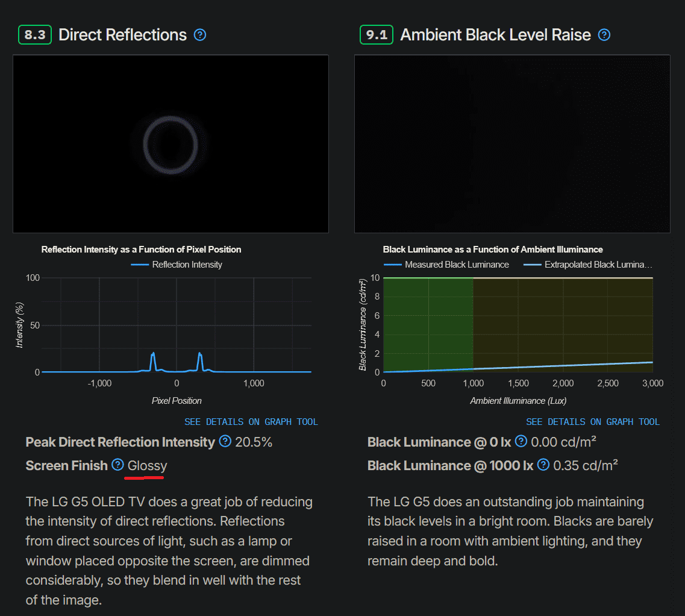Click the help icon beside Direct Reflections heading

pyautogui.click(x=200, y=35)
